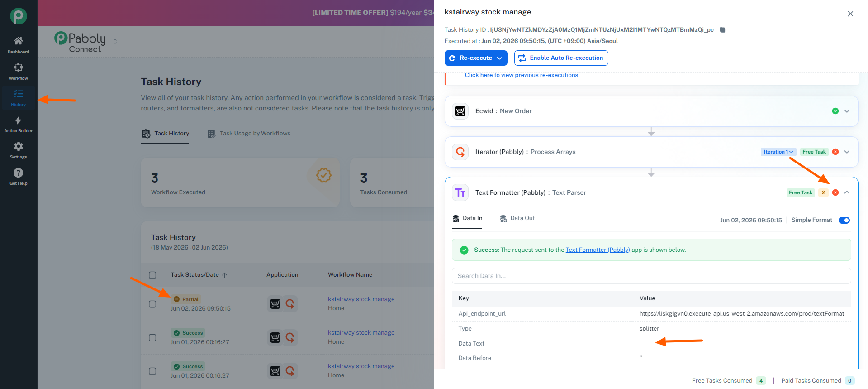Screen dimensions: 868x389
Task: Sort by Task Status/Date arrow
Action: coord(225,275)
